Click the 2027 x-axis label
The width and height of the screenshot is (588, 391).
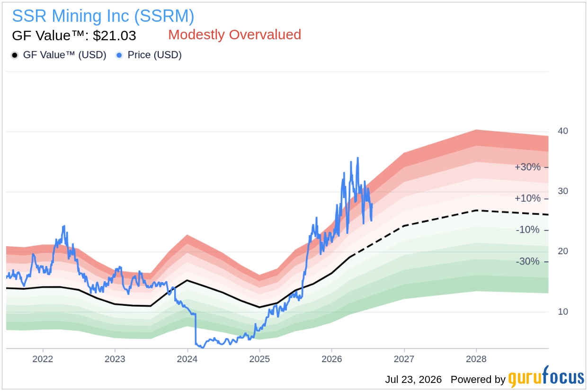(x=404, y=358)
